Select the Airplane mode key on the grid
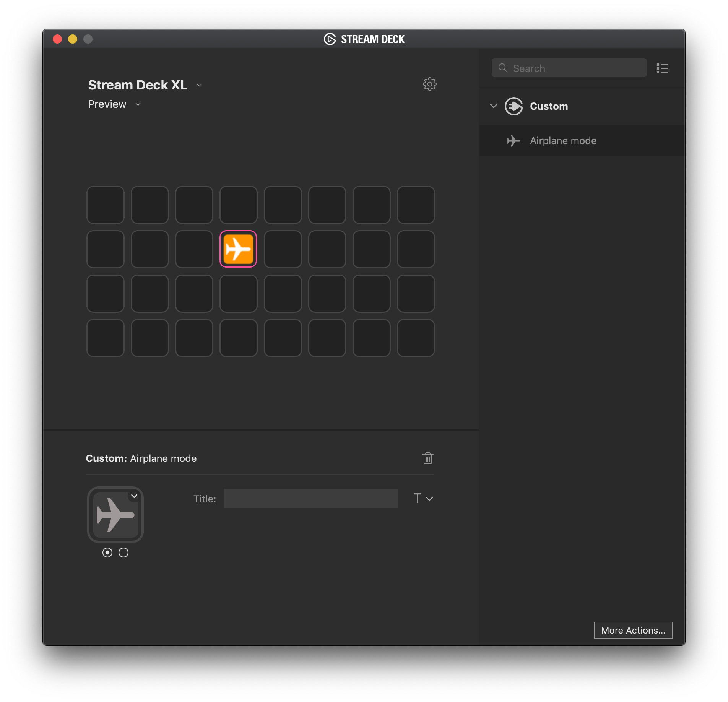Image resolution: width=728 pixels, height=702 pixels. [238, 249]
